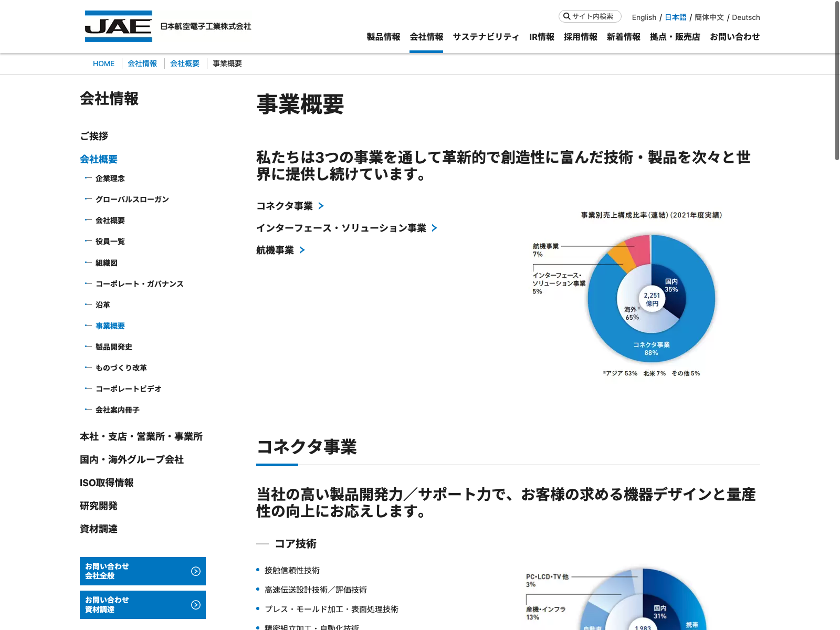
Task: Open 製品情報 in top navigation
Action: (x=383, y=37)
